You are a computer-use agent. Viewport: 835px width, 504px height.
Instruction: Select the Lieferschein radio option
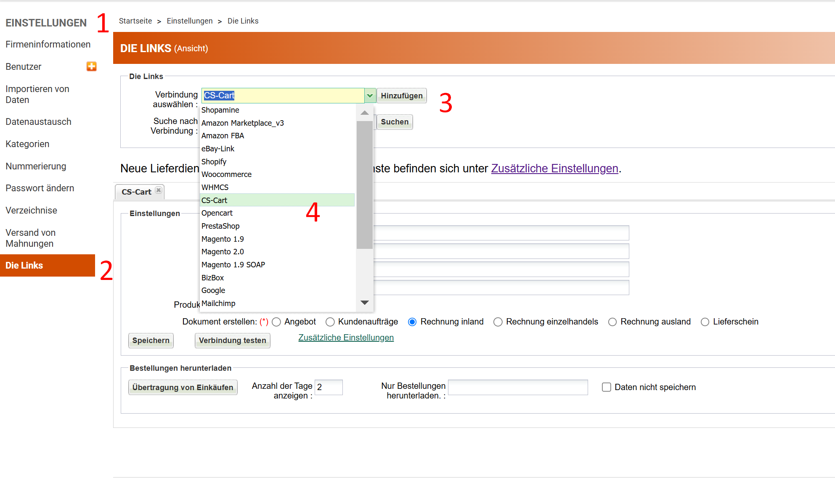click(705, 322)
